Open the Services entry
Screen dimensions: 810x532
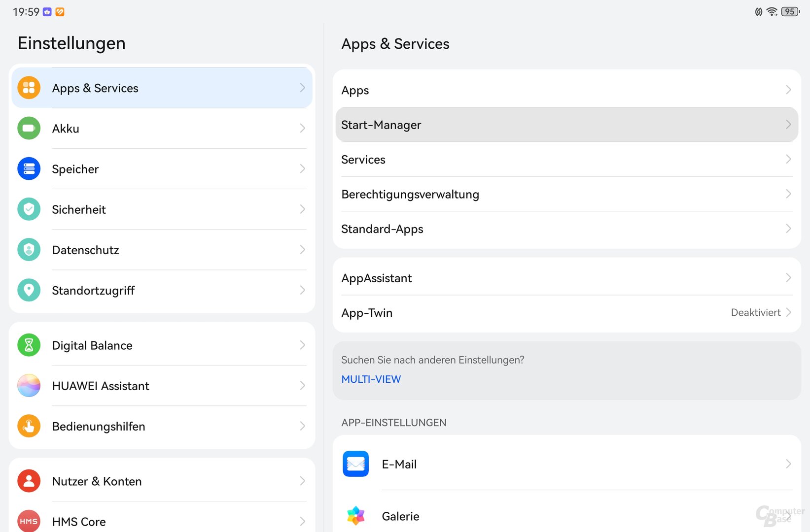(x=566, y=159)
